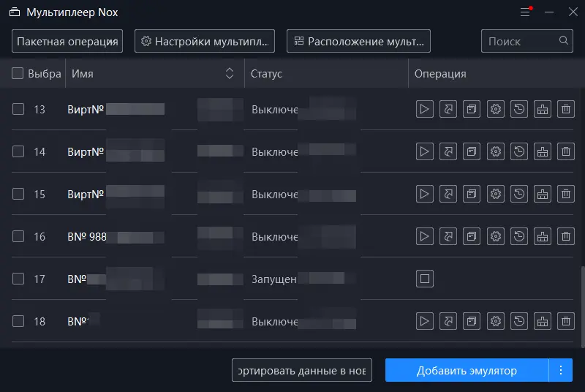Click the search magnifier icon
The image size is (585, 392).
click(x=563, y=40)
